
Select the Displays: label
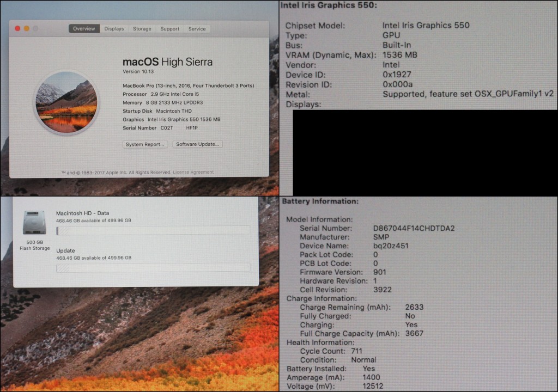[304, 105]
